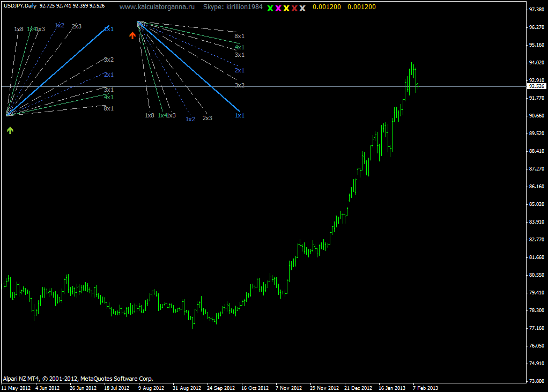Click the green X marker
This screenshot has height=392, width=548.
point(270,8)
